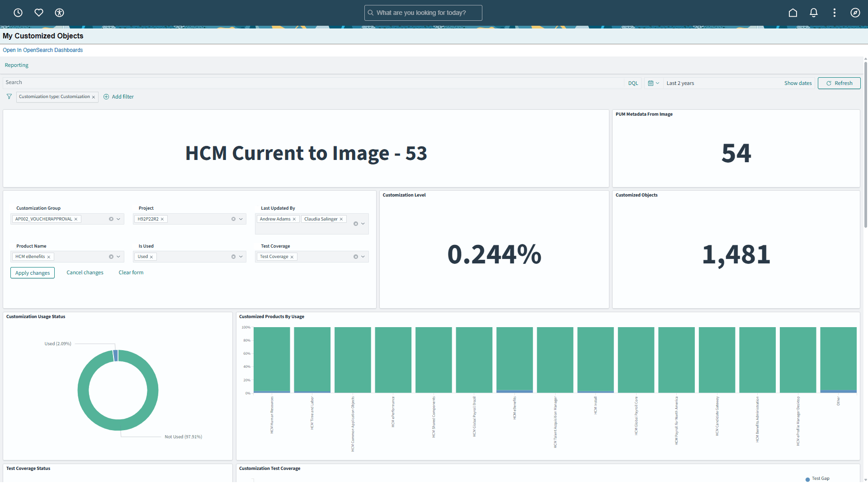Go to Home via house icon
The width and height of the screenshot is (868, 488).
793,13
